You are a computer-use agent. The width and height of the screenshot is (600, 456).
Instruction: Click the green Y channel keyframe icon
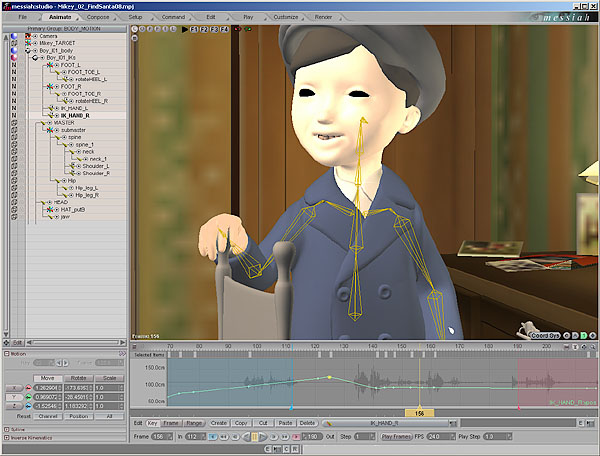28,397
